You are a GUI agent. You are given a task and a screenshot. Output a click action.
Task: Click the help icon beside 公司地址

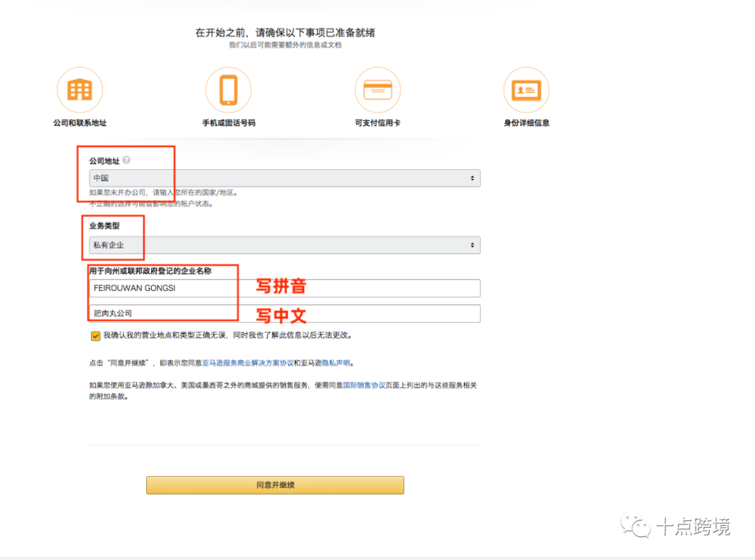(126, 160)
